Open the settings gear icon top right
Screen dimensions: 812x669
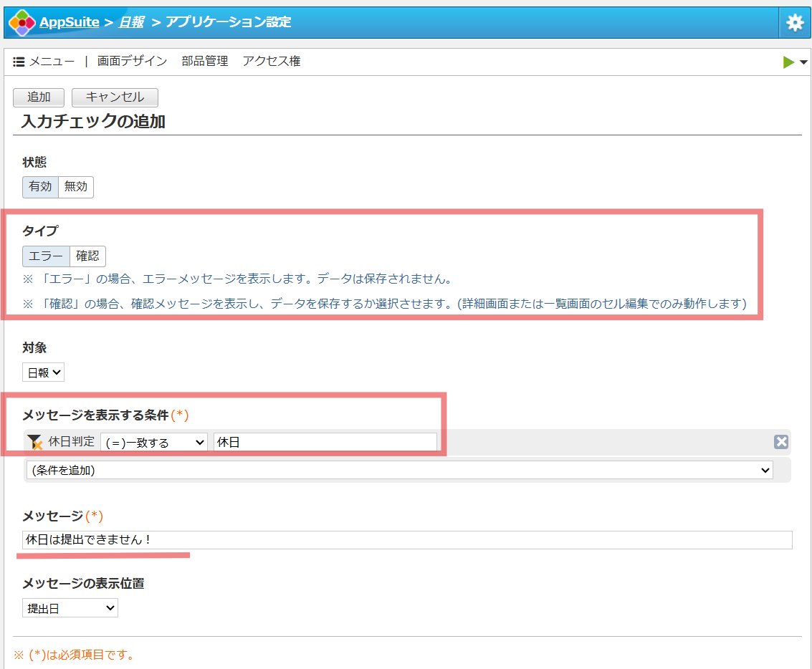[x=795, y=21]
